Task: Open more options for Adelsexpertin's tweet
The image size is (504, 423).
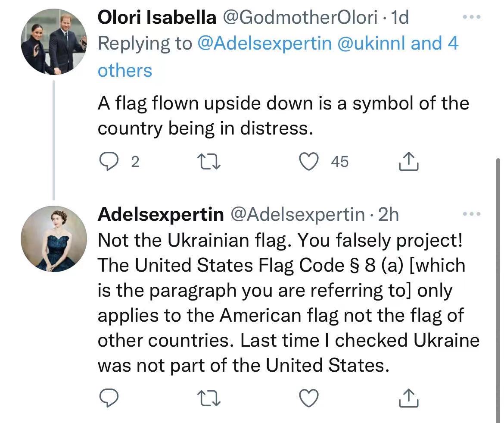Action: tap(470, 214)
